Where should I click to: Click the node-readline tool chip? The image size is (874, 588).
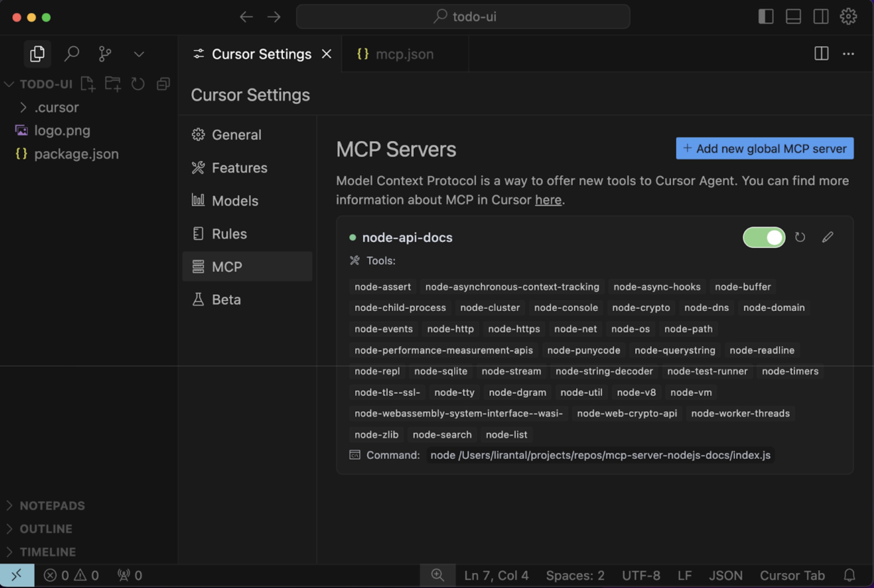tap(762, 350)
